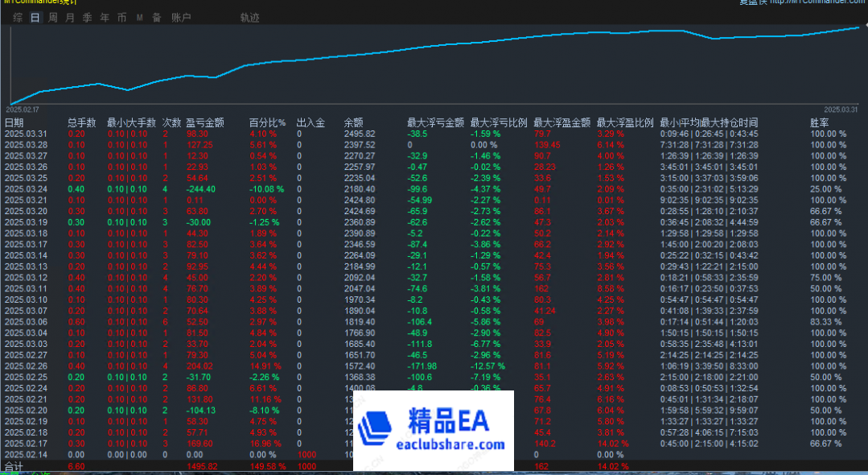Open the 账户 account tab
The width and height of the screenshot is (868, 475).
coord(181,18)
